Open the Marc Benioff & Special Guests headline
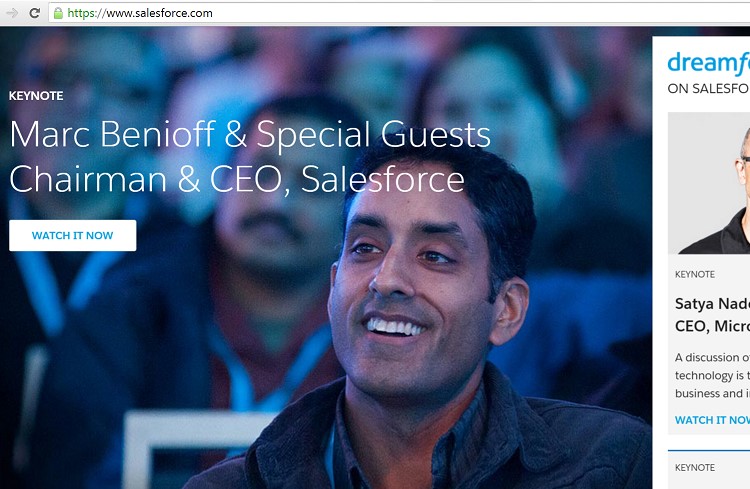Image resolution: width=750 pixels, height=489 pixels. click(x=250, y=133)
